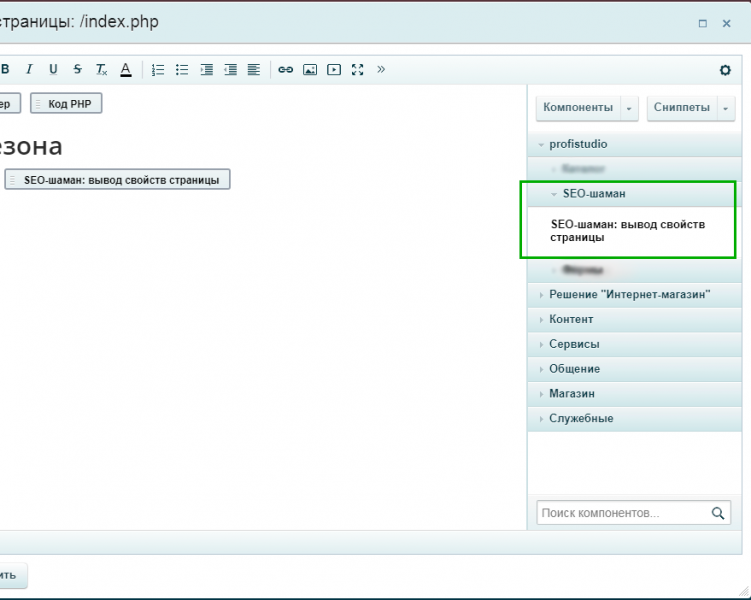Viewport: 751px width, 600px height.
Task: Insert a video
Action: tap(334, 70)
